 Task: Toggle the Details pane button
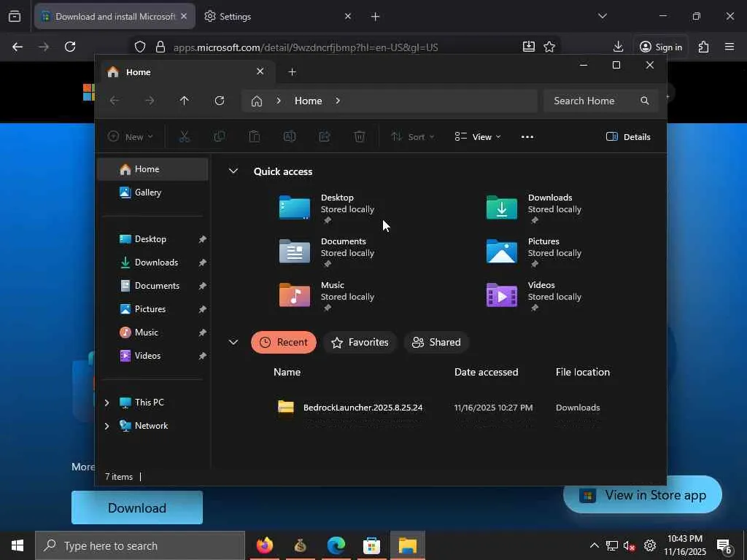click(x=628, y=136)
